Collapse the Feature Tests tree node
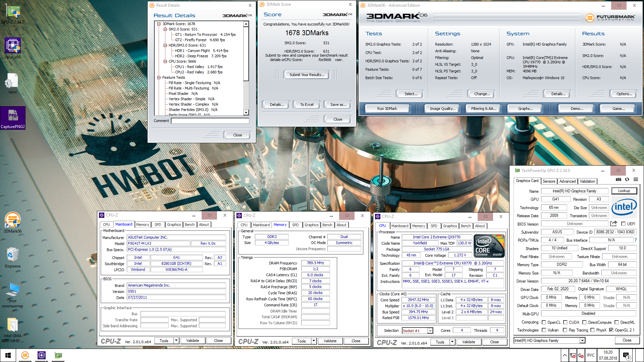The image size is (644, 362). pos(159,77)
